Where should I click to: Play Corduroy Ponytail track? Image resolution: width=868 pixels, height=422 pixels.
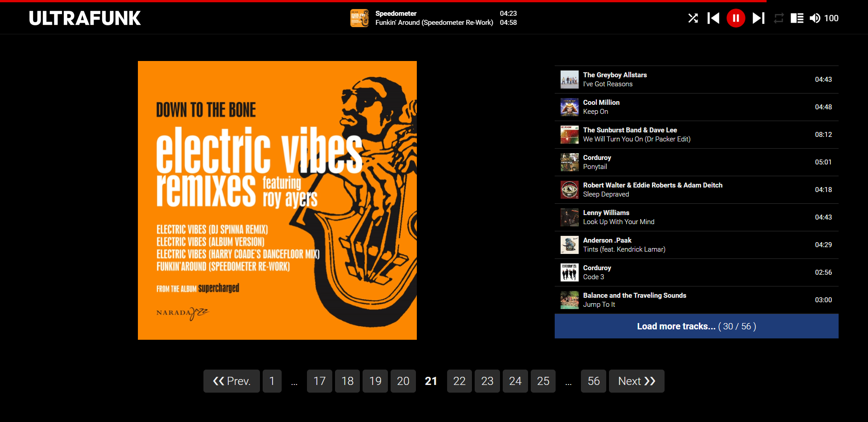(697, 162)
